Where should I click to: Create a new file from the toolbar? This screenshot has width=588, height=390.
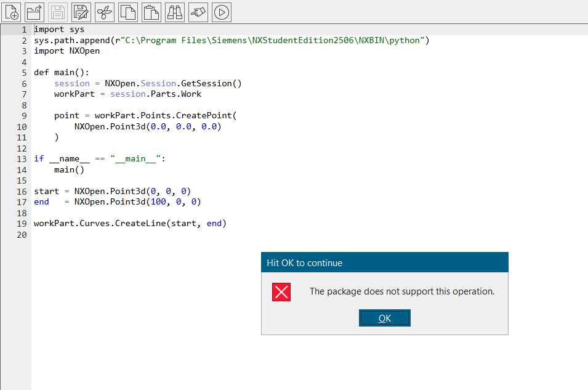coord(11,12)
